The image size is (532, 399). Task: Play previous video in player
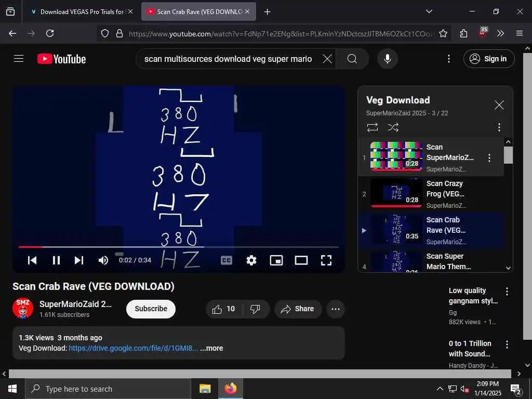click(x=32, y=260)
